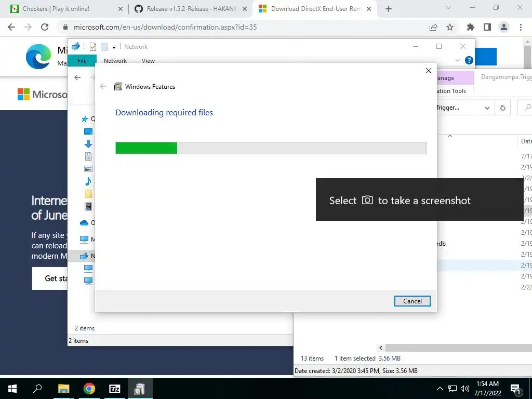The width and height of the screenshot is (532, 399).
Task: Cancel the Windows Features download
Action: [x=412, y=301]
